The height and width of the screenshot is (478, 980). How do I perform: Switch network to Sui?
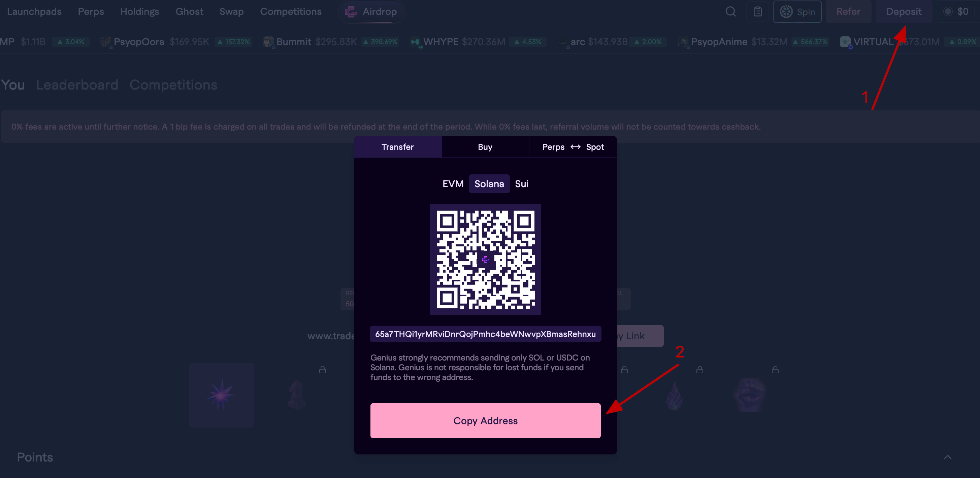point(521,184)
